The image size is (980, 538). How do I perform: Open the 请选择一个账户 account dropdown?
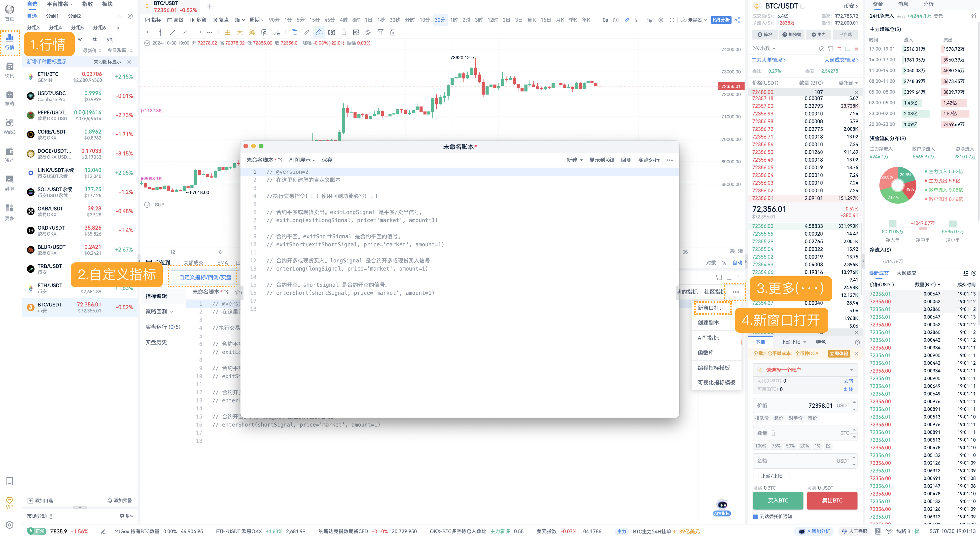click(x=805, y=370)
